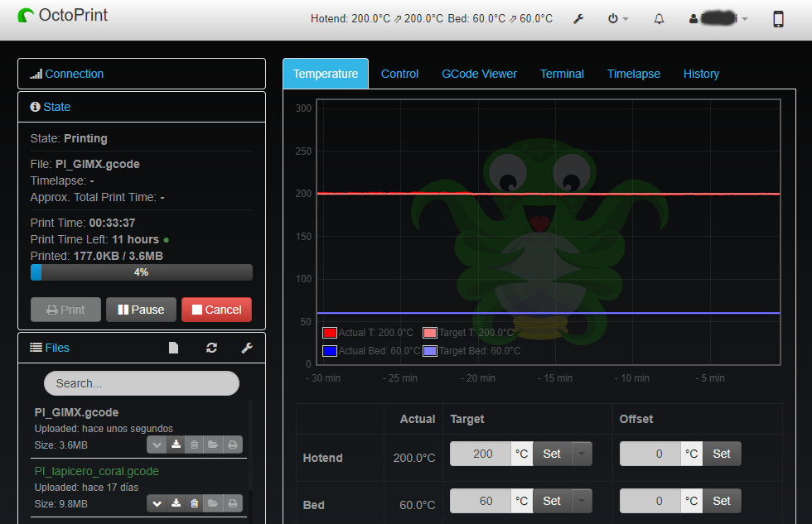The image size is (812, 524).
Task: Toggle Target T legend swatch
Action: coord(430,333)
